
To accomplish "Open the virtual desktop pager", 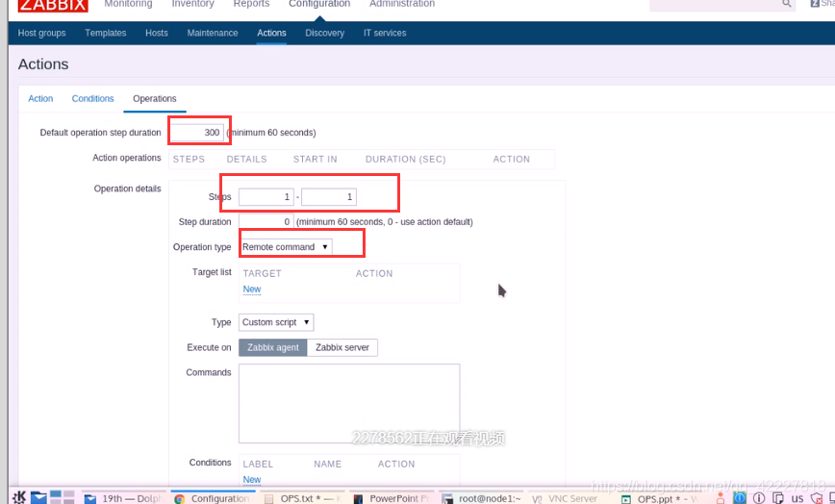I will [x=62, y=497].
